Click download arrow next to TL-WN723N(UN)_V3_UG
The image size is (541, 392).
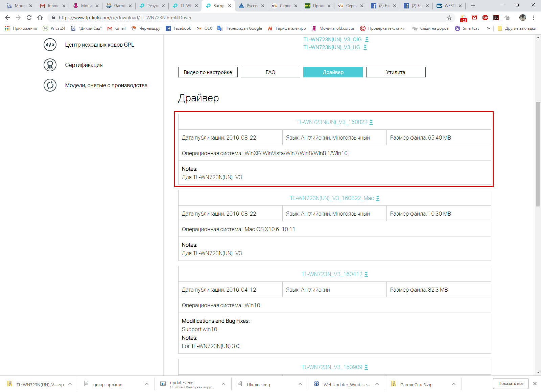pyautogui.click(x=365, y=47)
